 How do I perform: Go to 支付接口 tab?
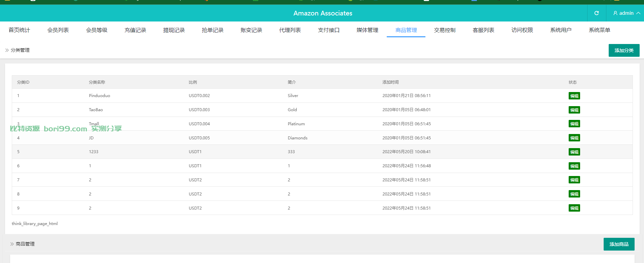pyautogui.click(x=329, y=30)
